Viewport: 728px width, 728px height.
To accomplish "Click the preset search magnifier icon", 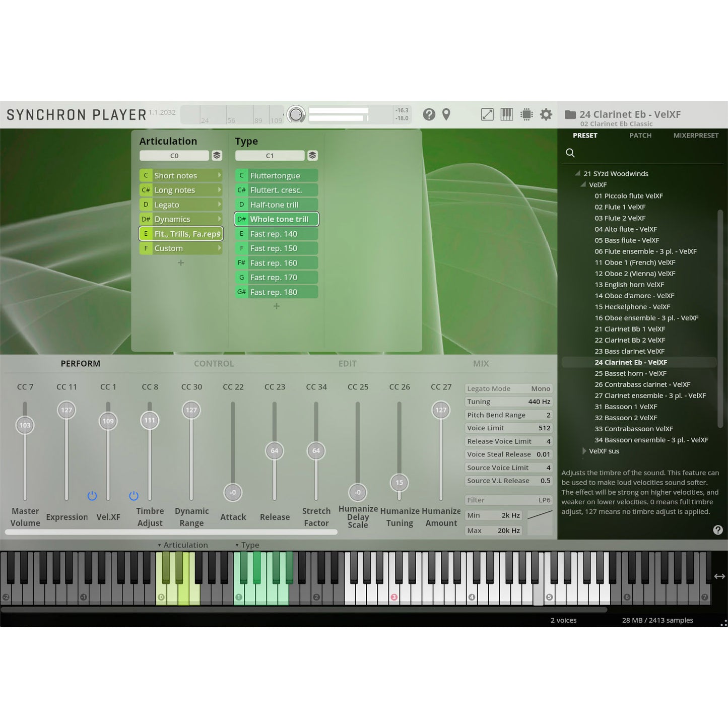I will click(570, 153).
